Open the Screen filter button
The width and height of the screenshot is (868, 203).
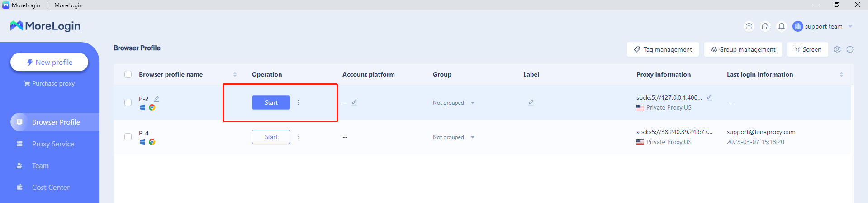click(808, 49)
